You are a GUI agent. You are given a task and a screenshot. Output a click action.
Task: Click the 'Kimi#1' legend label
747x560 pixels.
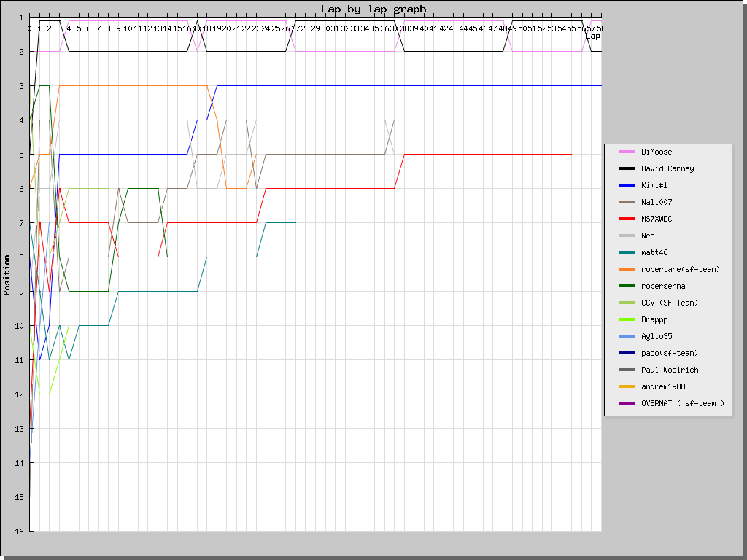[654, 185]
